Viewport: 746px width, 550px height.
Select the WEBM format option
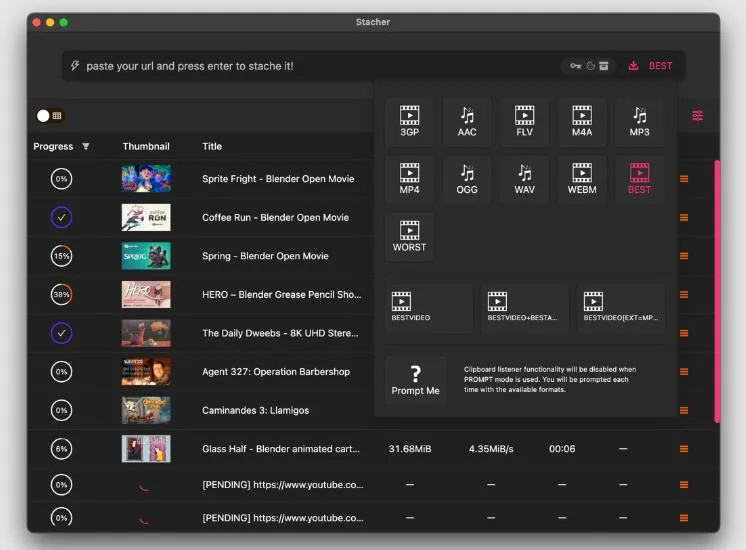click(x=581, y=179)
